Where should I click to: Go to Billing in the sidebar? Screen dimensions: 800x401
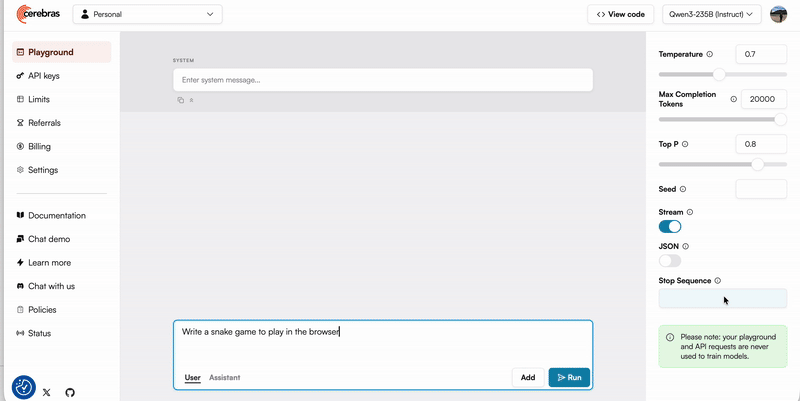click(x=40, y=146)
